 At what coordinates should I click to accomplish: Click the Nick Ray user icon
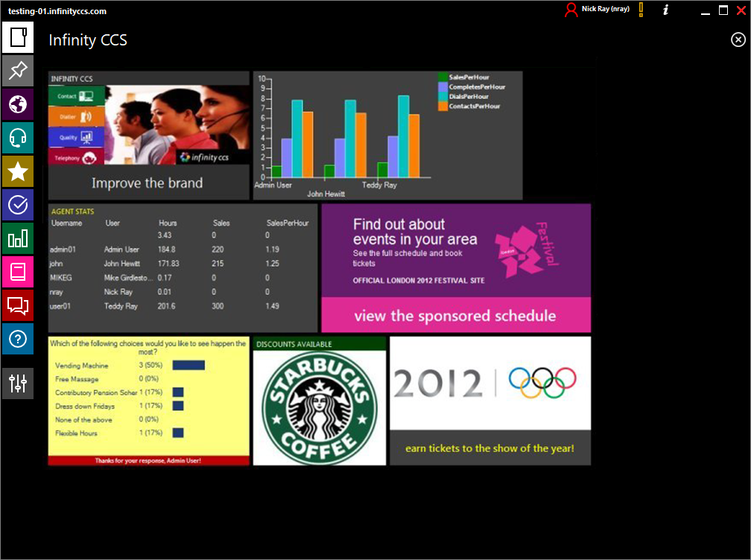[571, 10]
